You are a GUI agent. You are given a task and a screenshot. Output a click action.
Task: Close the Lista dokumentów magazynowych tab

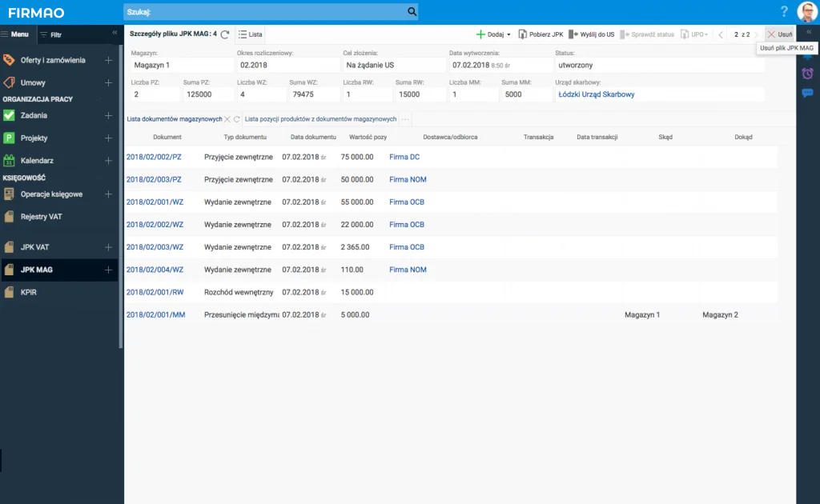click(x=227, y=119)
